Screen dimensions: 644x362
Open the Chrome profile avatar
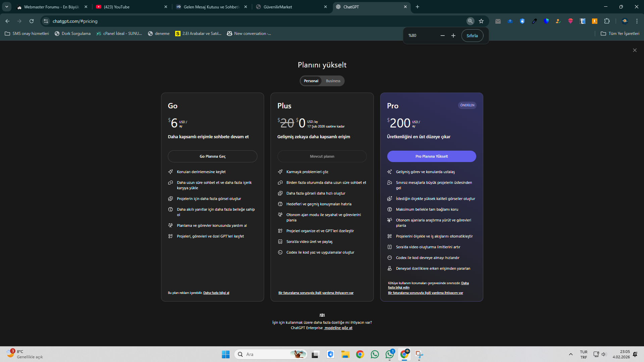[x=625, y=21]
